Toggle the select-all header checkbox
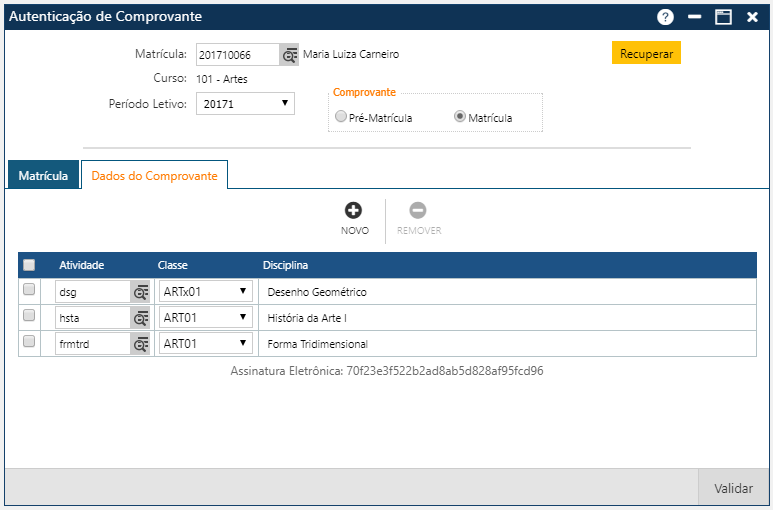 pos(29,265)
